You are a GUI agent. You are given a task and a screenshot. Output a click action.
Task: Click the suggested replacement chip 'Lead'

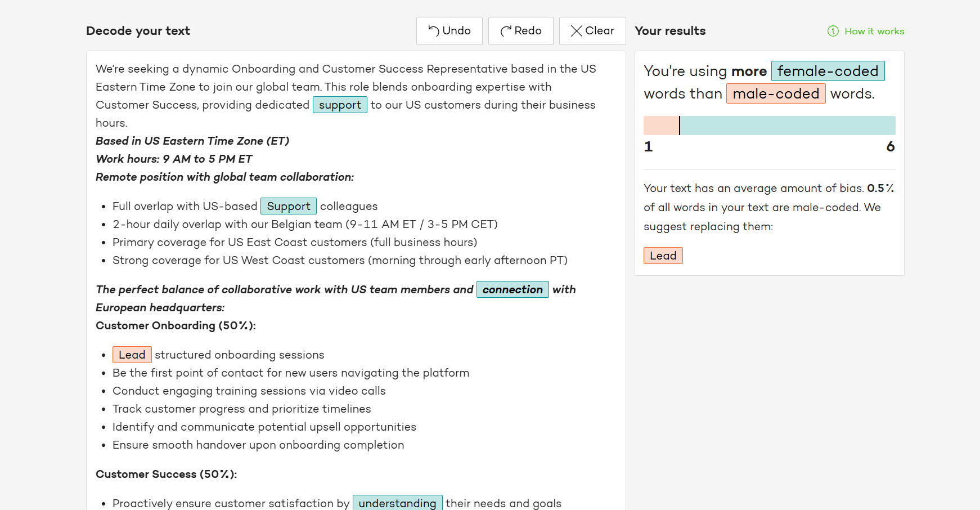tap(663, 256)
